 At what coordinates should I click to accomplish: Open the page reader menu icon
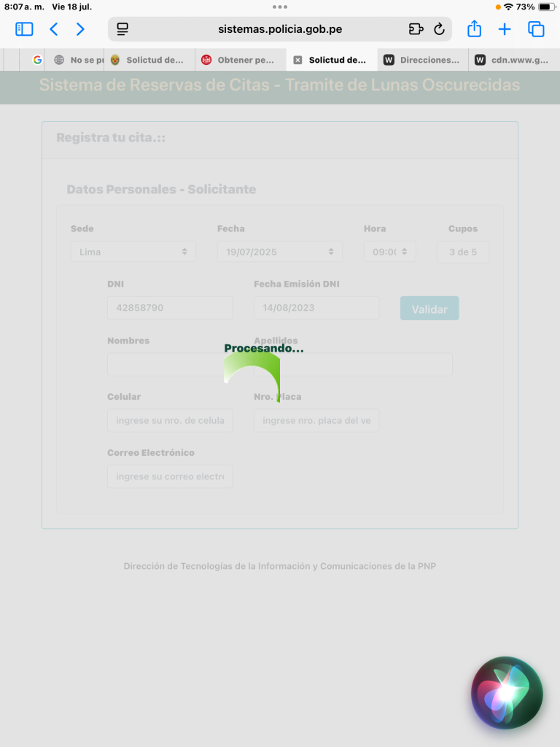122,29
